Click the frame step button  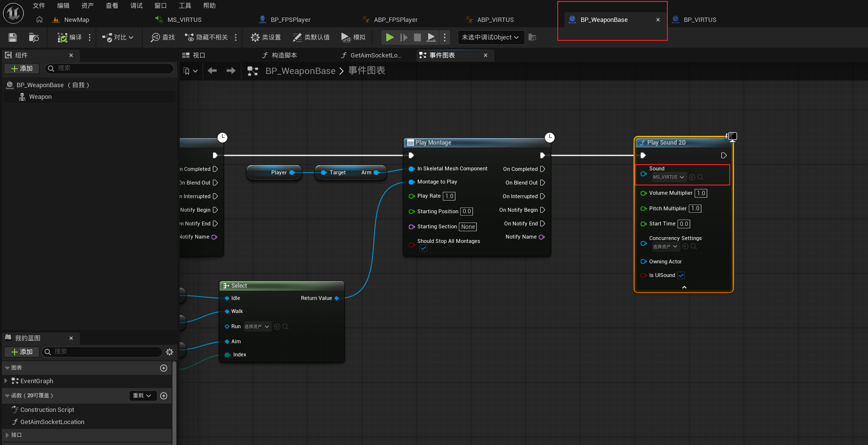coord(404,37)
